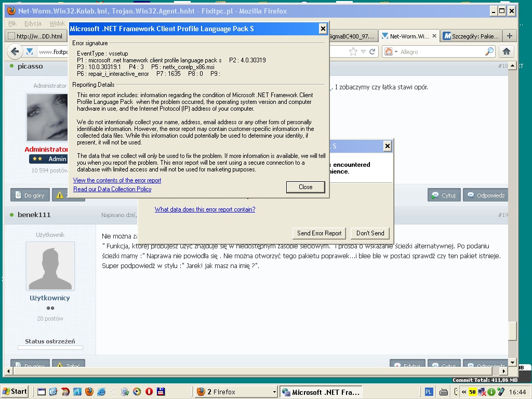
Task: Open the benek111 username profile link
Action: coord(34,215)
